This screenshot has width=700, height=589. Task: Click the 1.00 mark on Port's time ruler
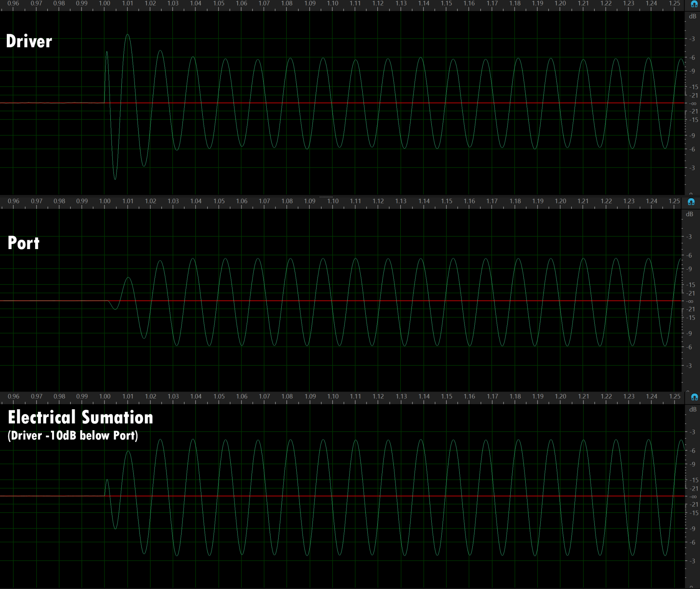point(105,201)
